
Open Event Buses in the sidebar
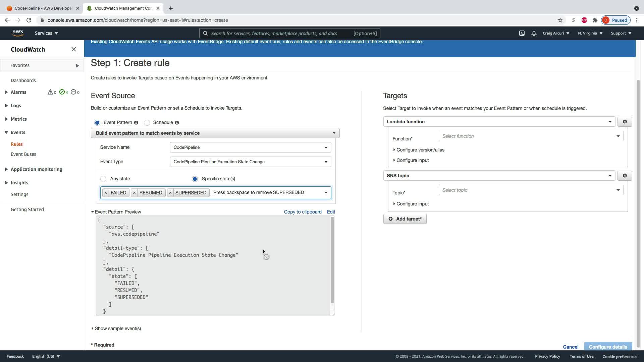coord(23,154)
